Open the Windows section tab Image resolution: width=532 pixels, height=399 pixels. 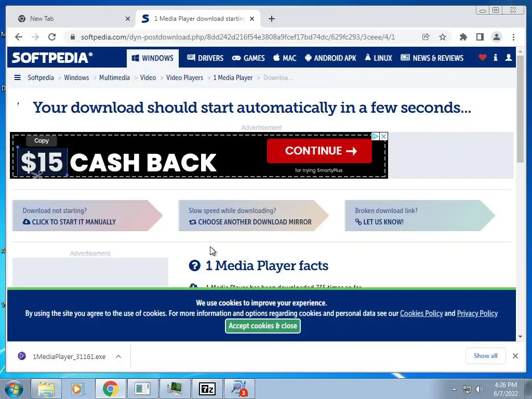pos(153,58)
